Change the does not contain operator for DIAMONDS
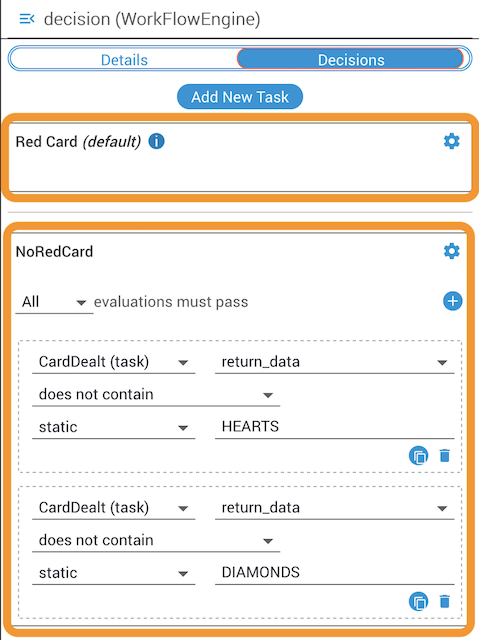This screenshot has width=479, height=640. [156, 540]
